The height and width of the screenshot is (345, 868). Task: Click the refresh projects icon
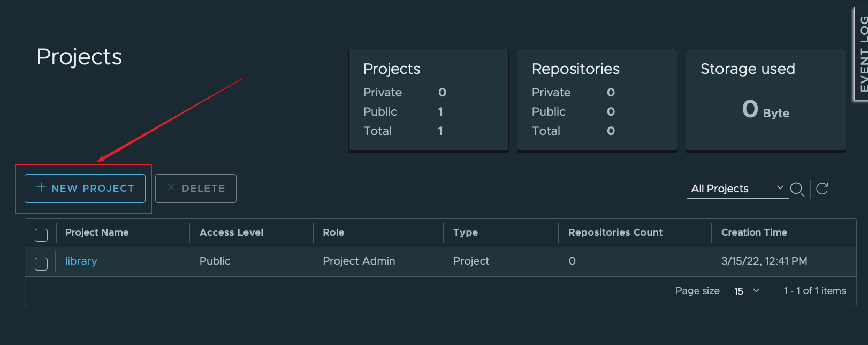(823, 189)
